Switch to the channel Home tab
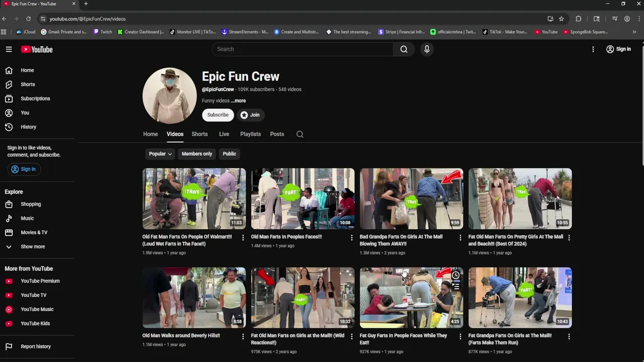Image resolution: width=644 pixels, height=362 pixels. click(150, 134)
